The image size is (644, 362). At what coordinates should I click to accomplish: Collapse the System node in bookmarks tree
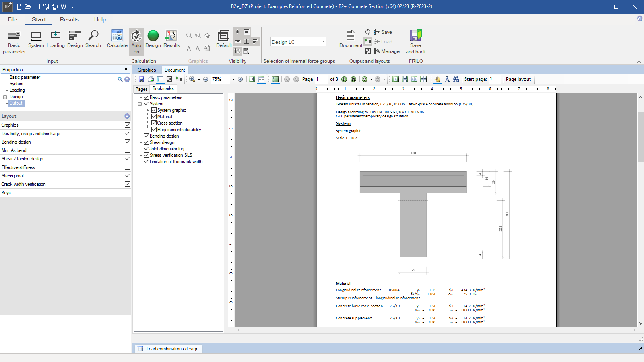(140, 104)
